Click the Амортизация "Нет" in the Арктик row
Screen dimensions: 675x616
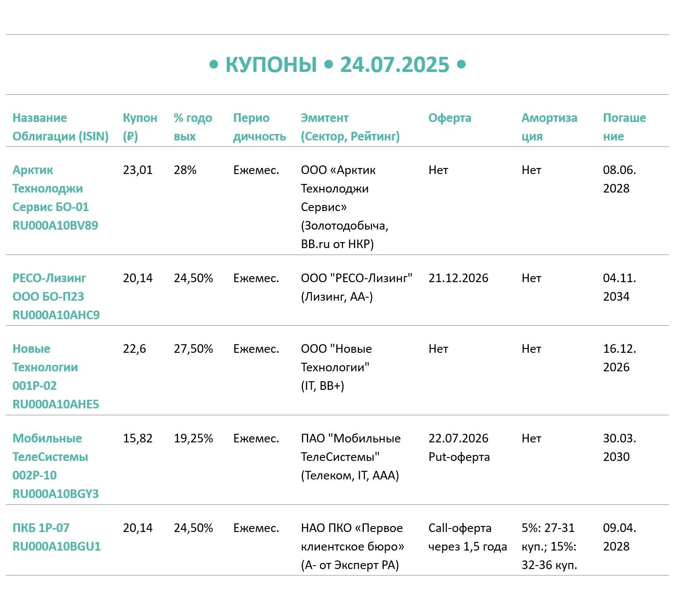coord(531,170)
